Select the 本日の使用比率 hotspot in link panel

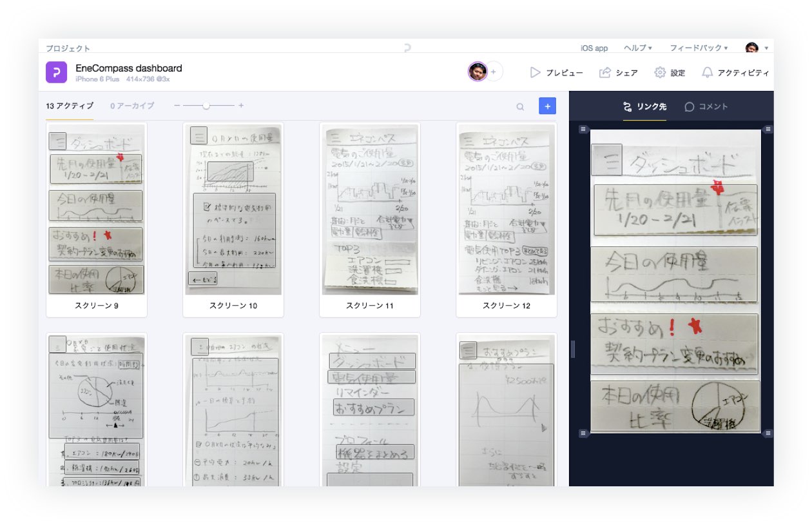coord(675,406)
